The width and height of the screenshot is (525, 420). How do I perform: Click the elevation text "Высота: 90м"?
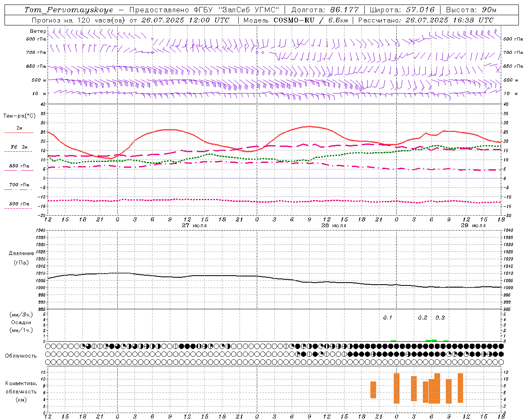(471, 10)
